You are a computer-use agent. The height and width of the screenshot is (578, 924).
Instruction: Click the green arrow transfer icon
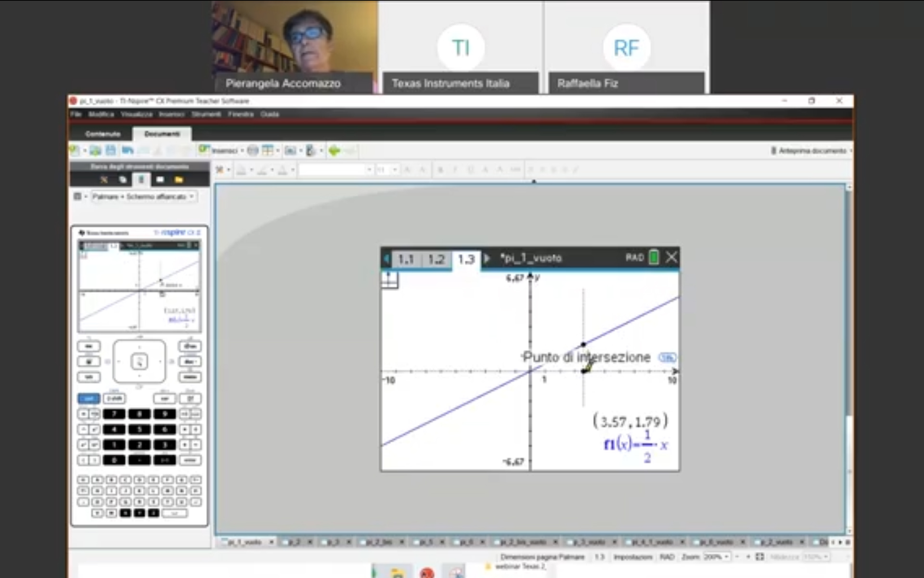(334, 151)
